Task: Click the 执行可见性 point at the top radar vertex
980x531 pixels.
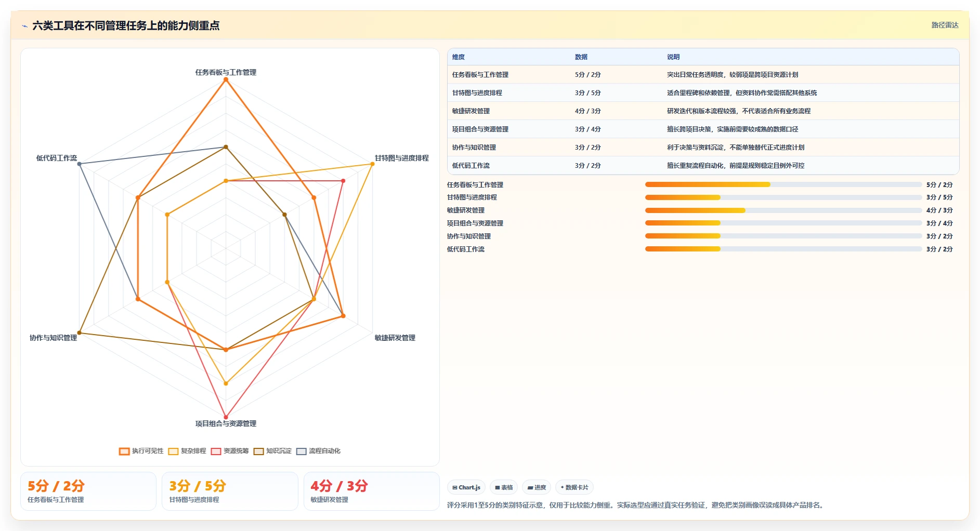Action: point(226,79)
